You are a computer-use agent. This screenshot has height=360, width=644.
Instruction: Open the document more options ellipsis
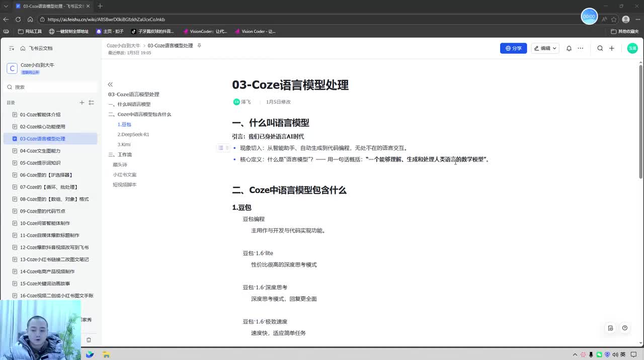(x=580, y=48)
